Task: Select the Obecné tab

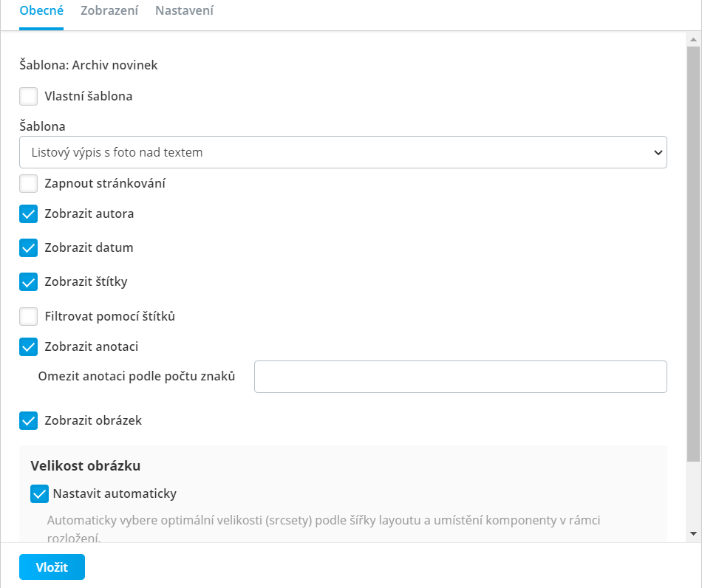Action: tap(41, 10)
